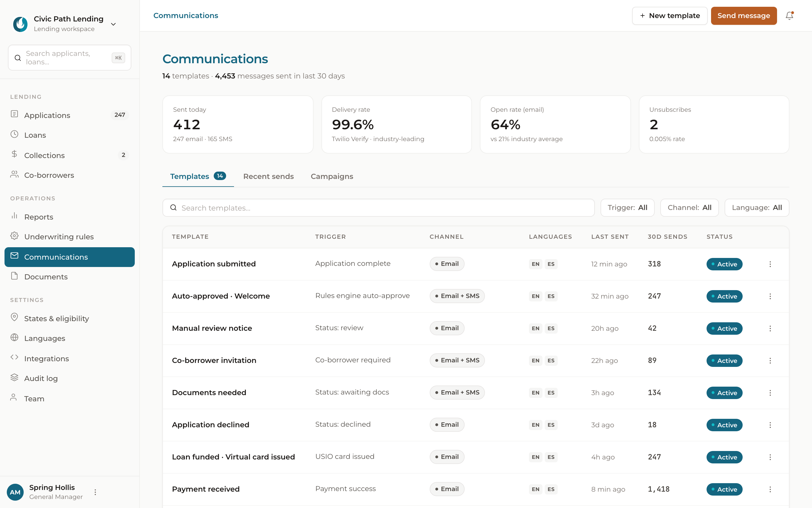Viewport: 812px width, 508px height.
Task: Click the Applications 247 count badge
Action: 120,115
